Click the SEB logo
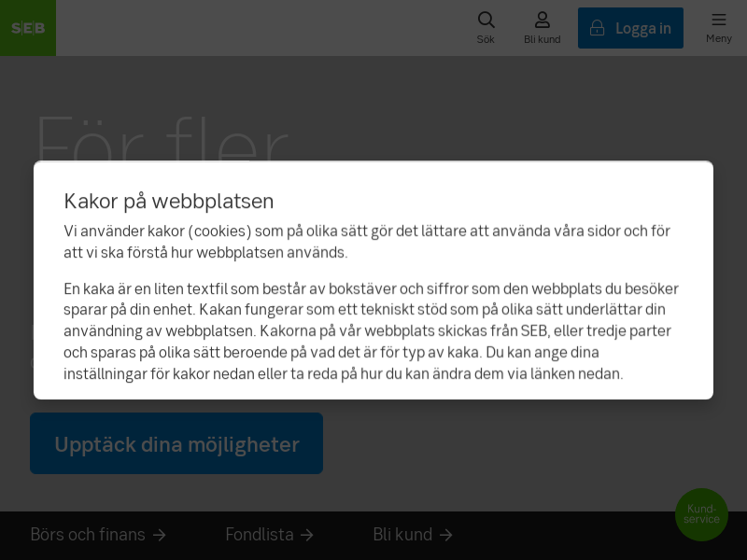747x560 pixels. [x=28, y=28]
